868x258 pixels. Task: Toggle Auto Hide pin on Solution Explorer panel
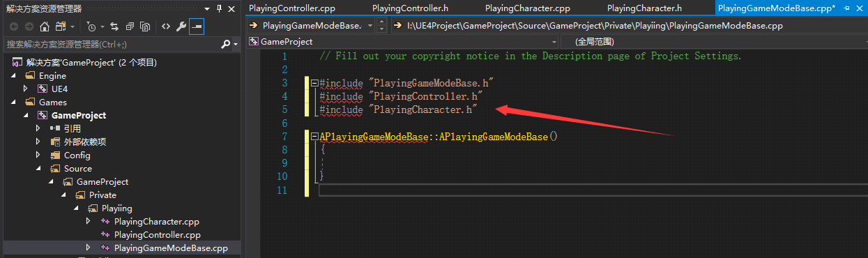[220, 8]
